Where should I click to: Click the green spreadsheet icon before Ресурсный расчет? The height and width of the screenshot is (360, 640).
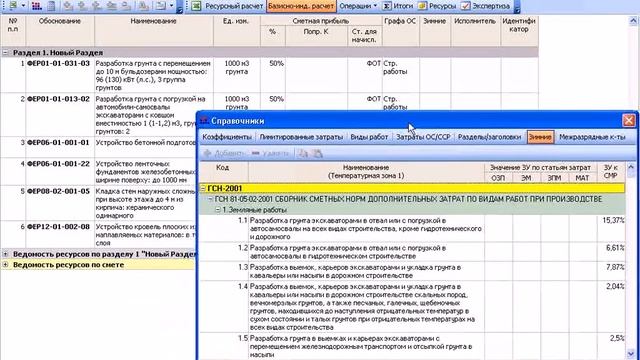pyautogui.click(x=196, y=6)
